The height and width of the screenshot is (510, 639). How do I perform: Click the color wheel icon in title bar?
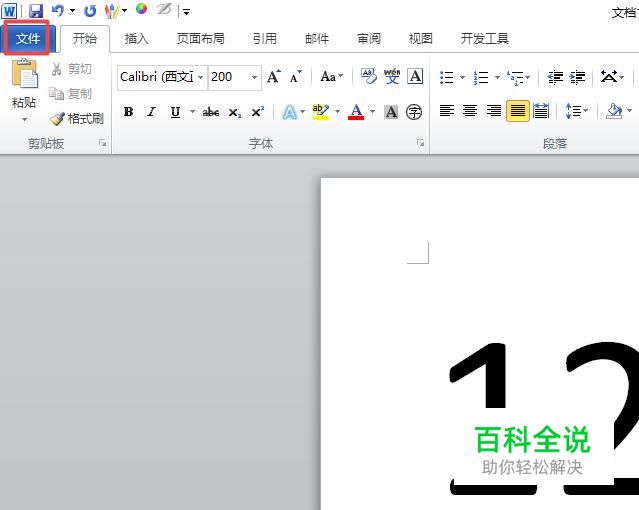pos(141,9)
